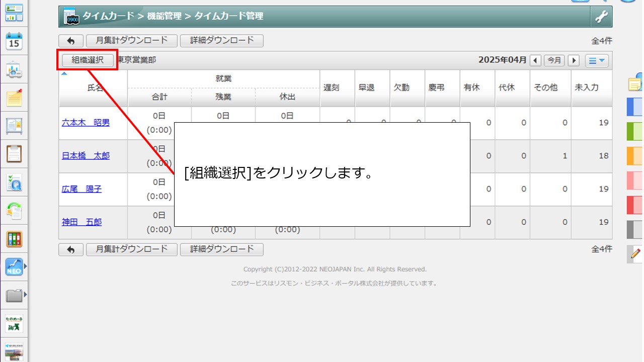Viewport: 644px width, 362px height.
Task: Open the blue list display options dropdown
Action: 597,60
